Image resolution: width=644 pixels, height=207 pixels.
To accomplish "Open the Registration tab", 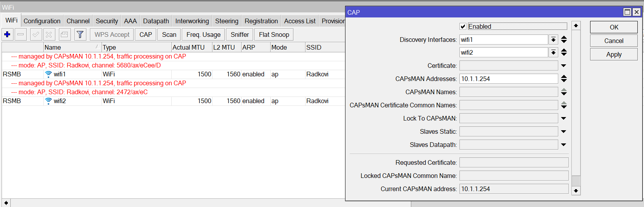I will (261, 21).
